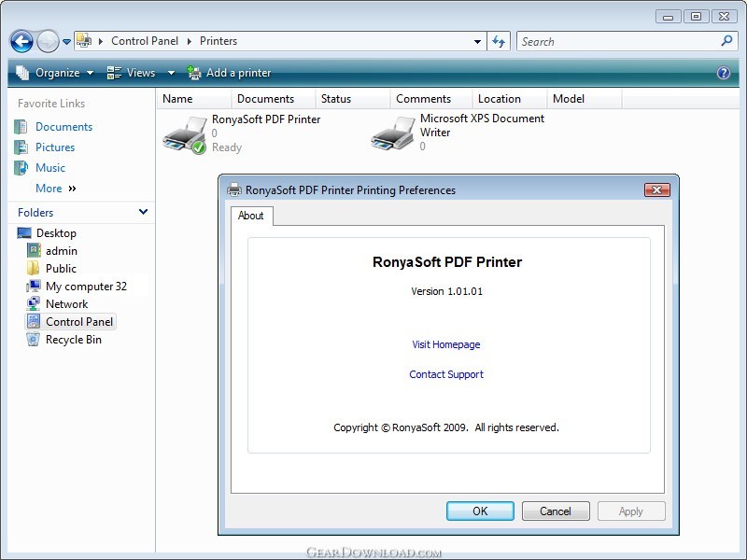
Task: Sort by the Location column header
Action: [510, 99]
